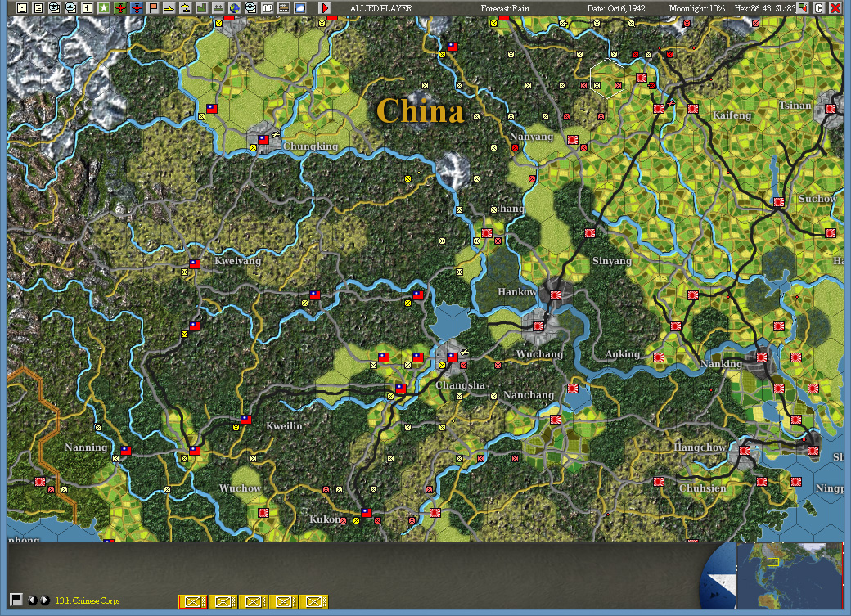This screenshot has height=616, width=851.
Task: Click the floppy-disk save game icon
Action: click(21, 7)
